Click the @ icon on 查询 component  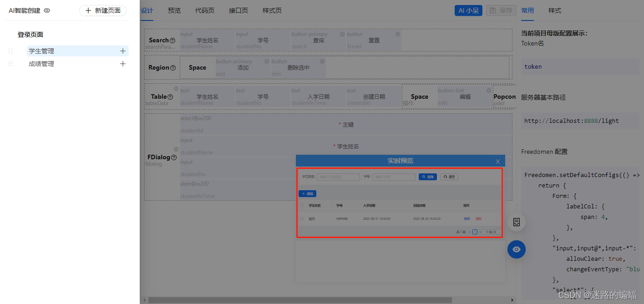coord(342,34)
